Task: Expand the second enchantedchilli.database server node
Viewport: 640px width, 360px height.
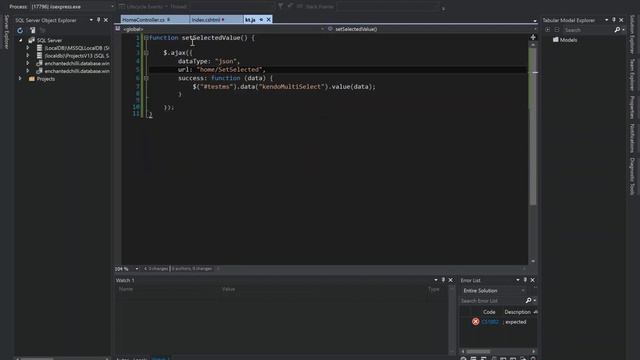Action: point(28,71)
